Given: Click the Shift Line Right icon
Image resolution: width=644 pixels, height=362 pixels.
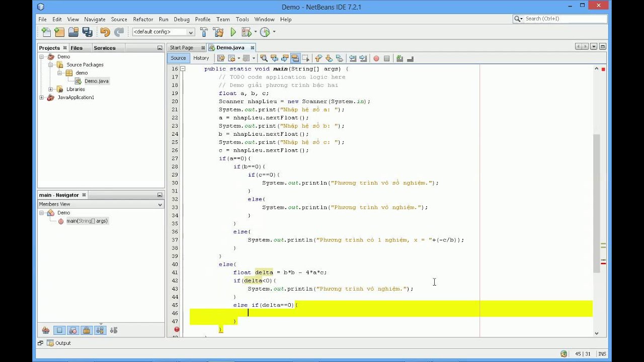Looking at the screenshot, I should (x=363, y=58).
